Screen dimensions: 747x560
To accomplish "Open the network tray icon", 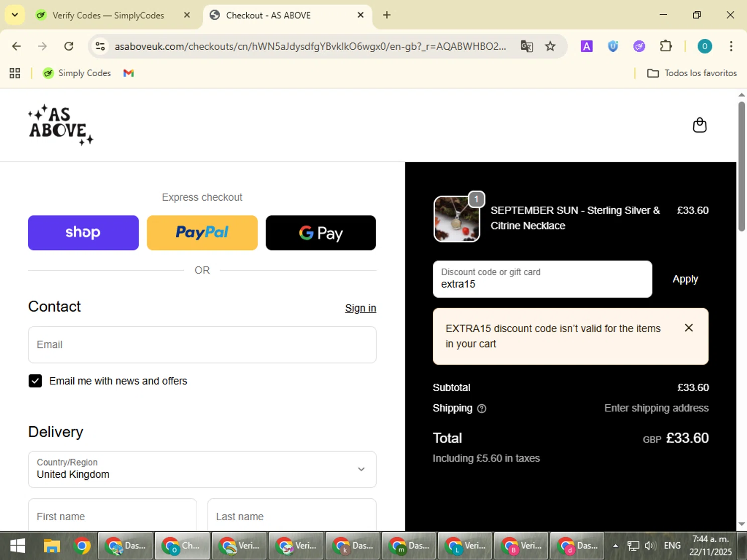I will tap(633, 546).
